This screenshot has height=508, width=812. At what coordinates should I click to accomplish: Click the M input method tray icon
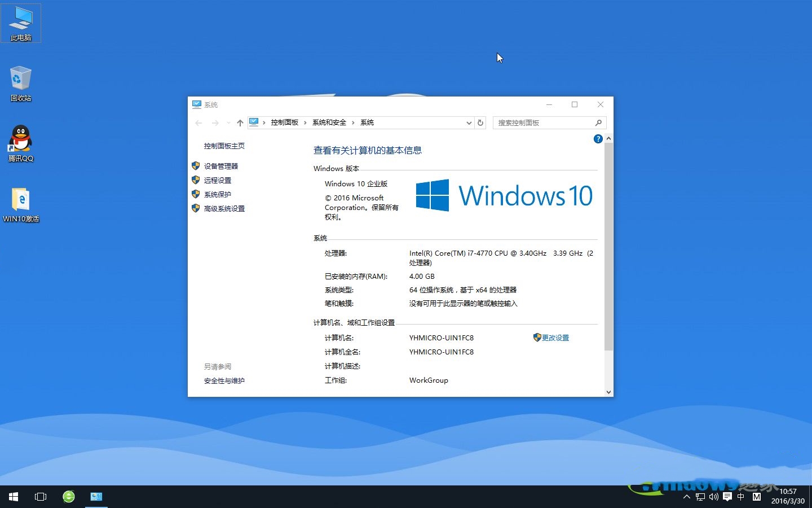[757, 497]
